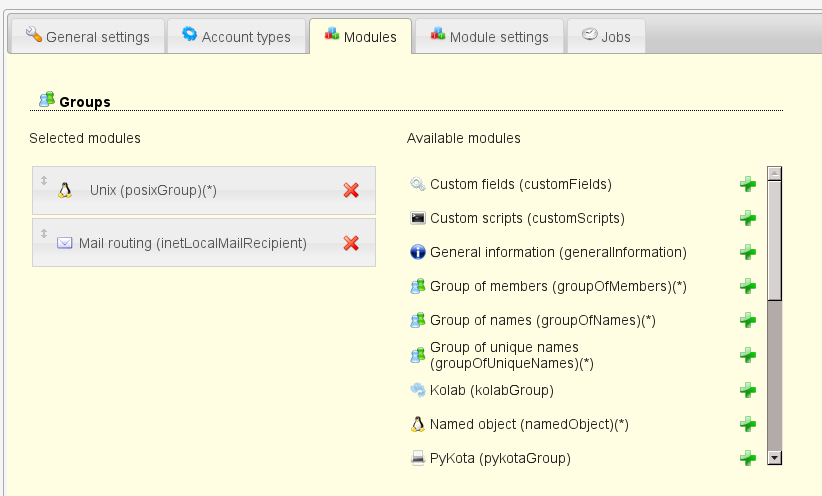Click the Unix module reorder handle

tap(44, 180)
